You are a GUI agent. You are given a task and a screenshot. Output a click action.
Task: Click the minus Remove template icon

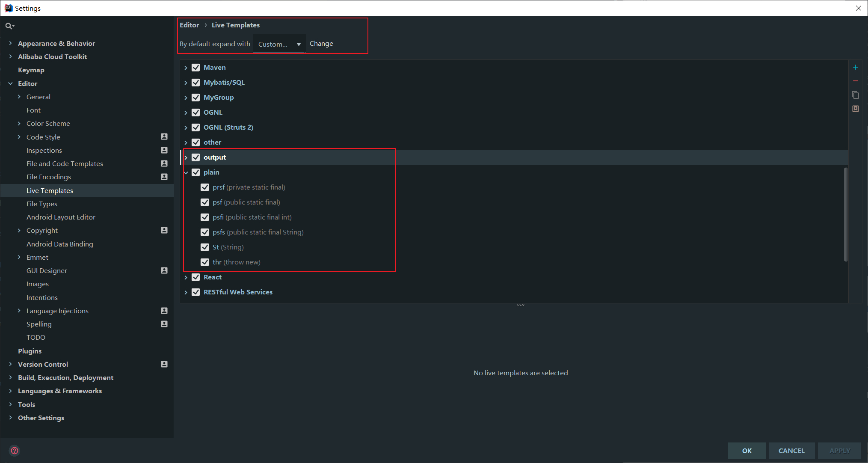(855, 81)
